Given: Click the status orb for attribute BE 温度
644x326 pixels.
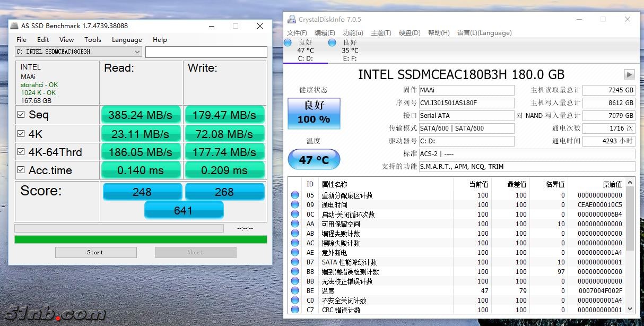Looking at the screenshot, I should pyautogui.click(x=295, y=291).
